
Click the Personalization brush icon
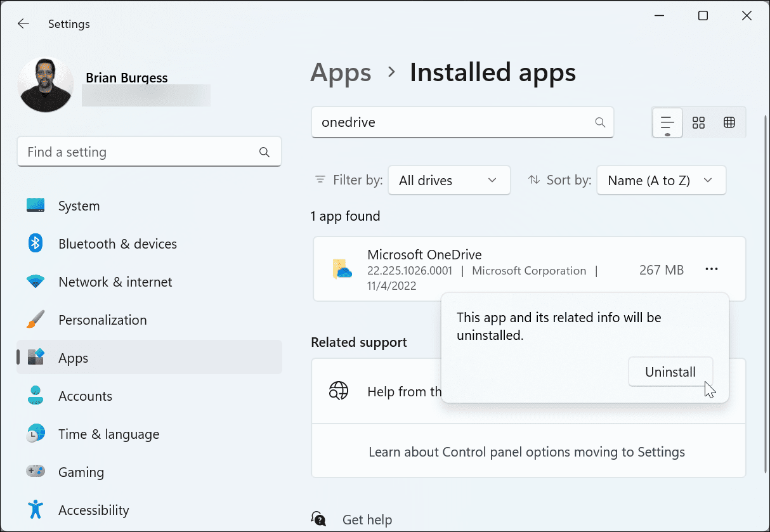[36, 320]
